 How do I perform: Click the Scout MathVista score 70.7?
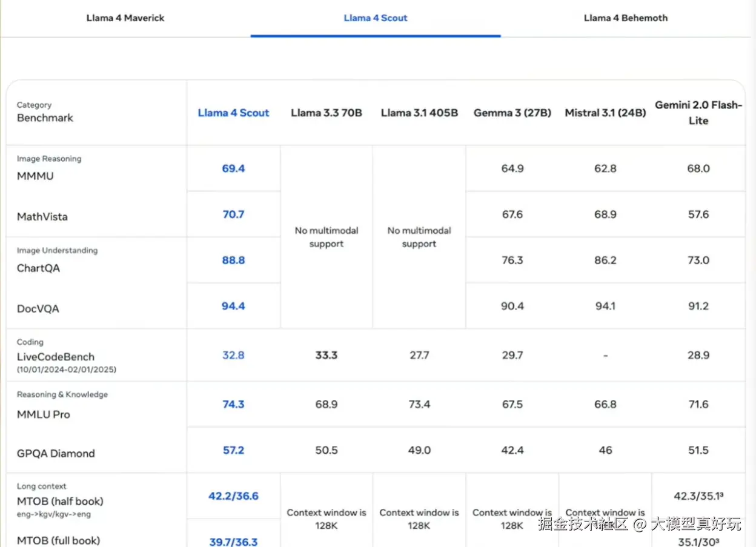[233, 214]
